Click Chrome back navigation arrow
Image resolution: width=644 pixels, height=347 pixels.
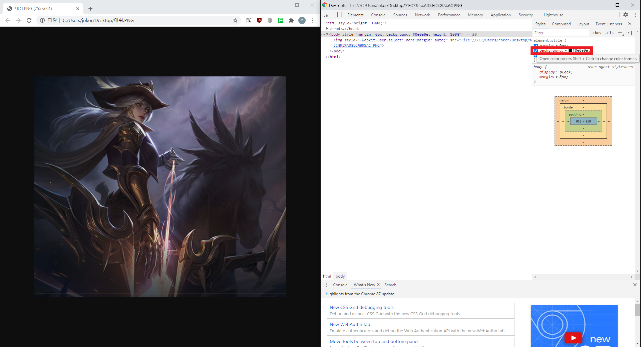(x=8, y=20)
